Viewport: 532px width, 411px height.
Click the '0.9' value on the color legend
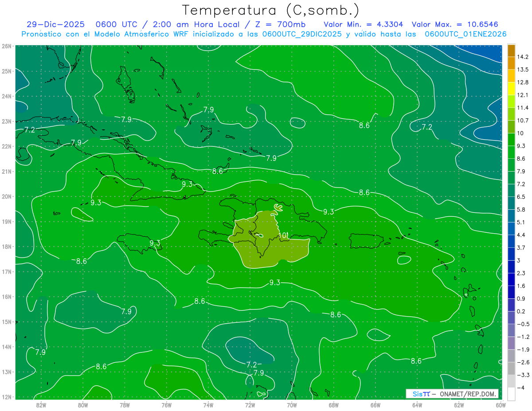(x=521, y=298)
